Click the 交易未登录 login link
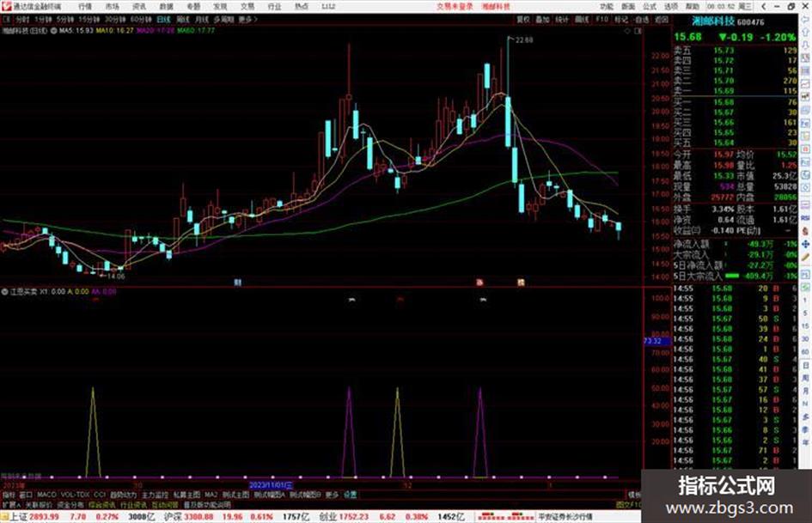This screenshot has width=812, height=523. 455,6
